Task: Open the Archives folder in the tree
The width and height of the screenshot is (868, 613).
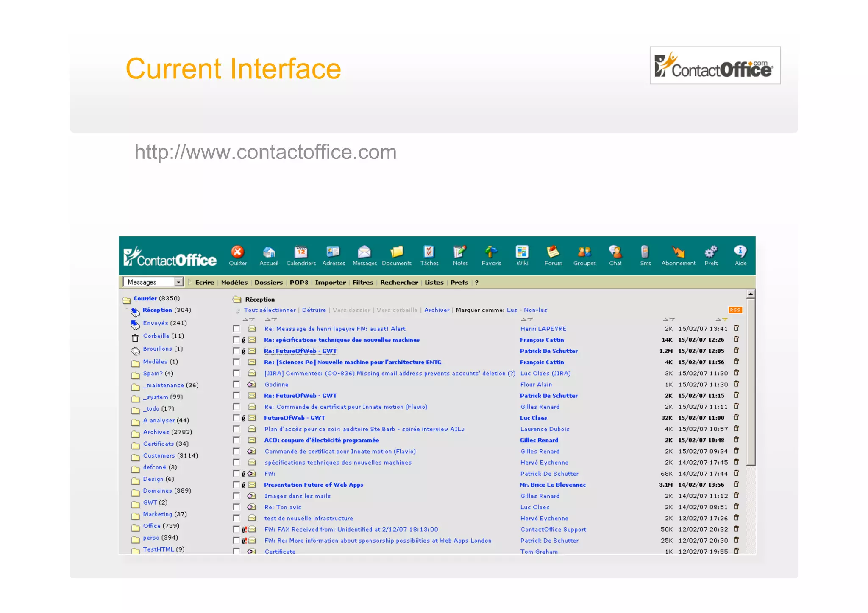Action: click(156, 432)
